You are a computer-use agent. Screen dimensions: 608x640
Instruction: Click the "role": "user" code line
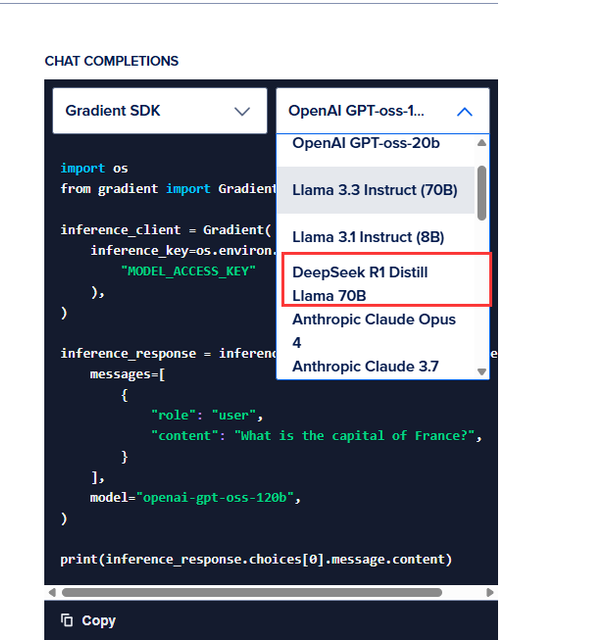pyautogui.click(x=207, y=415)
